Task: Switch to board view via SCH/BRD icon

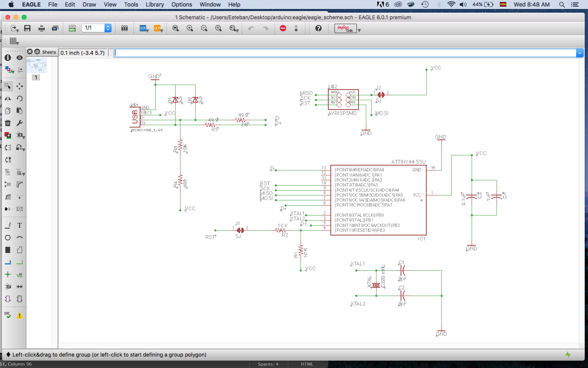Action: point(72,28)
